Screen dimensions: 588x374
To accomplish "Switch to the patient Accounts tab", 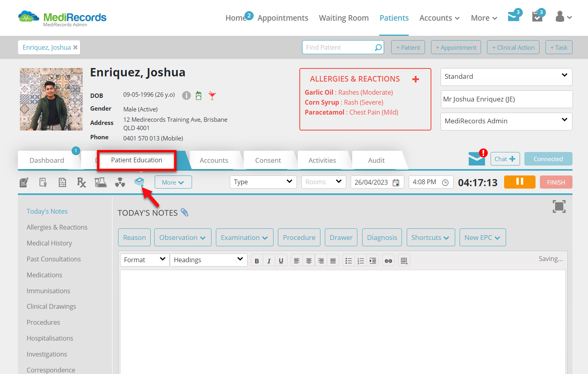I will pos(214,160).
